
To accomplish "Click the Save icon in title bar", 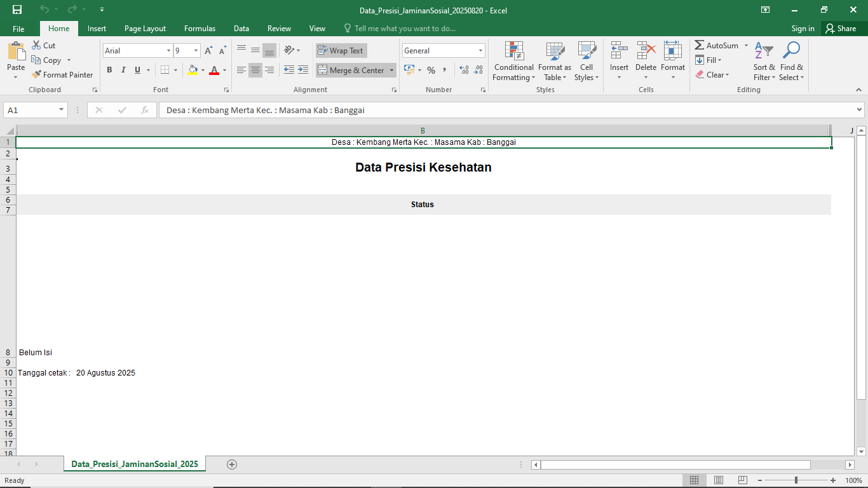I will coord(17,10).
